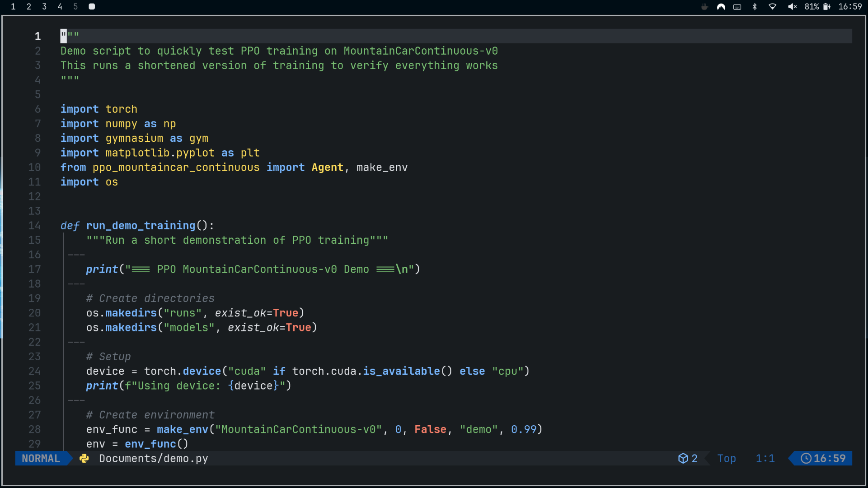Click the Documents/demo.py filename in statusline
The width and height of the screenshot is (868, 488).
click(154, 458)
